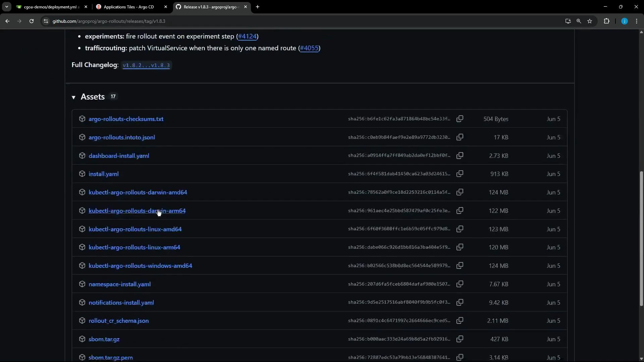Open browser profile avatar
Screen dimensions: 644x362
click(624, 21)
